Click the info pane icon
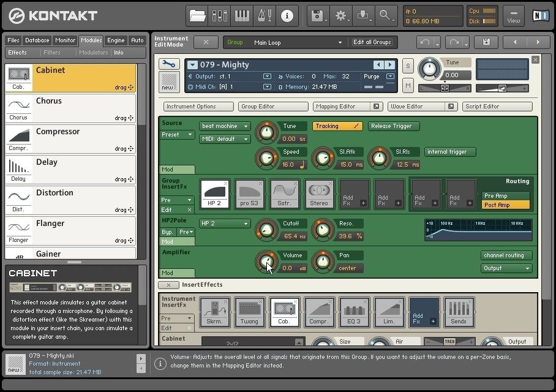This screenshot has height=392, width=556. (x=287, y=15)
